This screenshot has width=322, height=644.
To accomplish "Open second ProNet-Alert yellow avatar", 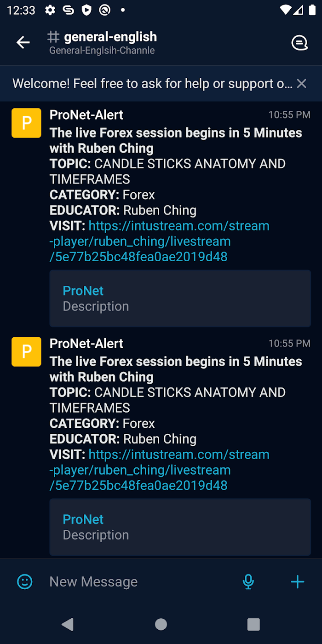I will click(26, 351).
